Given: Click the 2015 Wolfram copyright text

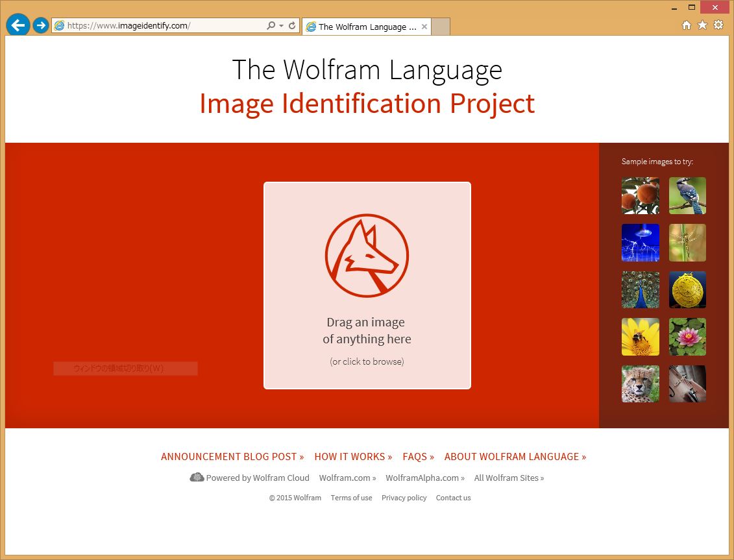Looking at the screenshot, I should [x=295, y=498].
